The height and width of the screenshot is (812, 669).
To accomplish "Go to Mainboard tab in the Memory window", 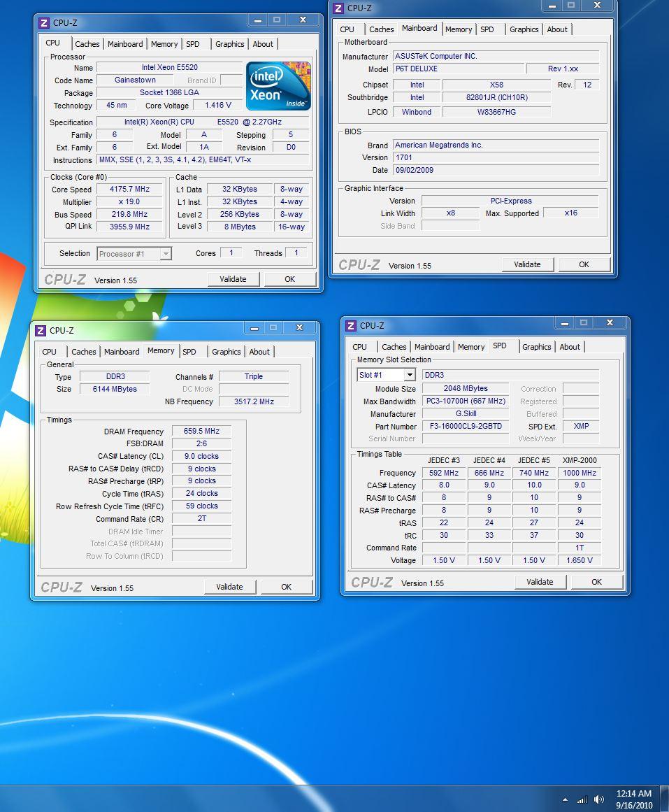I will pos(122,352).
